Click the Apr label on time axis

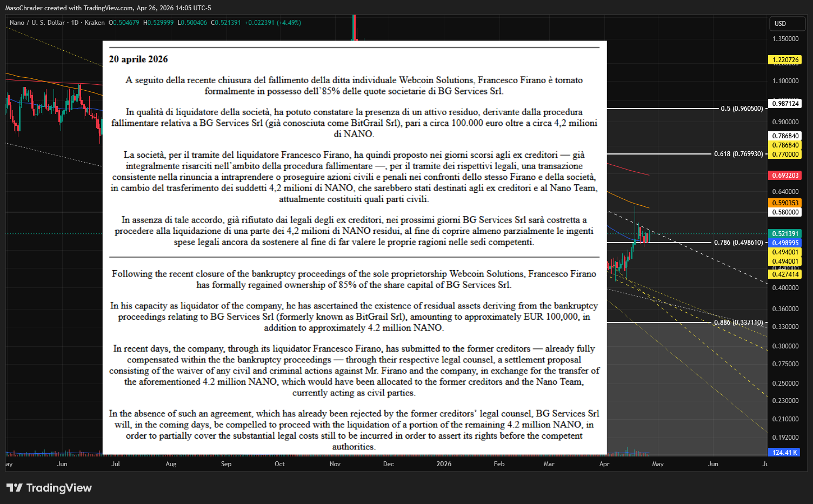tap(604, 464)
